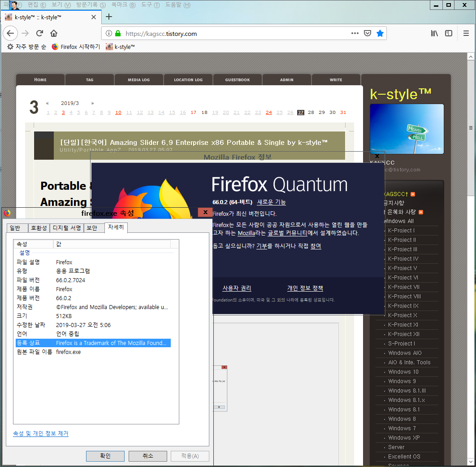This screenshot has width=476, height=467.
Task: Show sidebars icon in toolbar
Action: [448, 34]
